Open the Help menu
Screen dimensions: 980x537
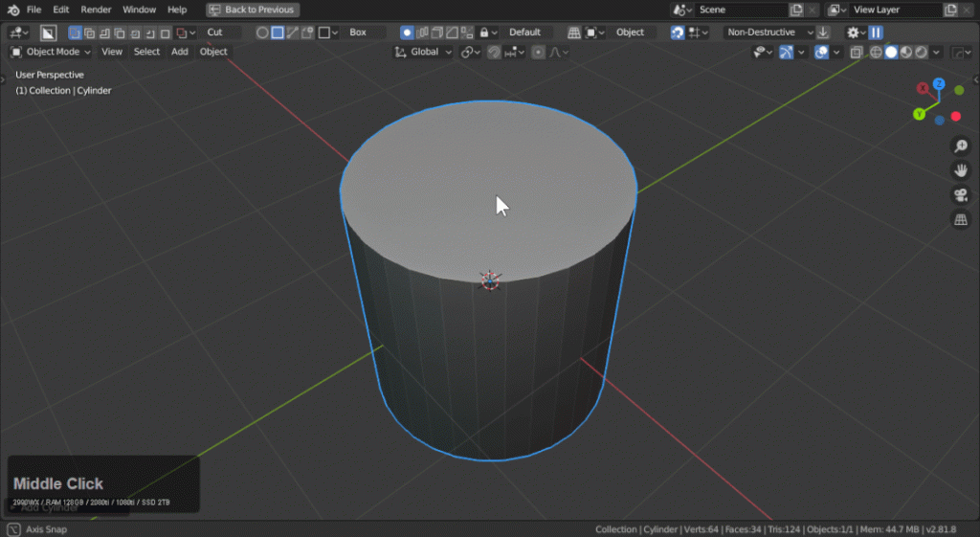click(x=177, y=10)
